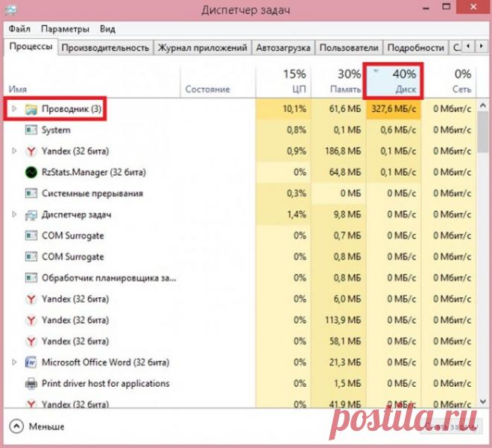Expand the Microsoft Office Word process group

coord(13,363)
